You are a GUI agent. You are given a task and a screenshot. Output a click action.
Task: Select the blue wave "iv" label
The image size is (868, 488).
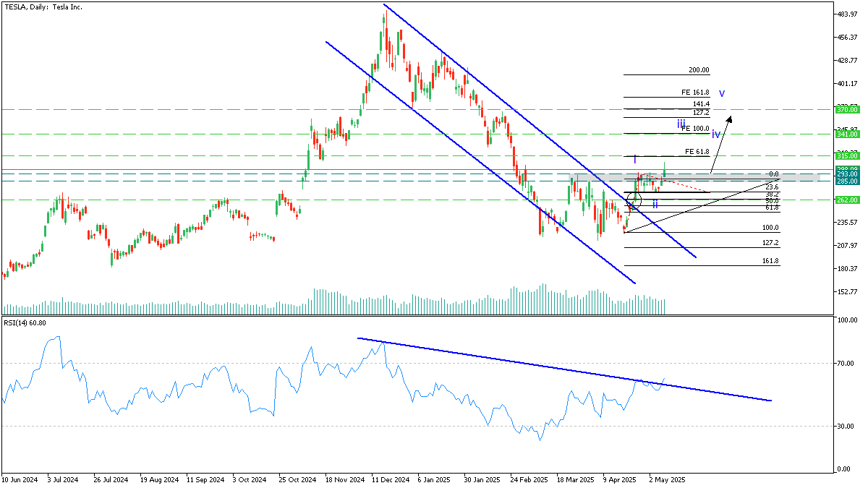715,134
